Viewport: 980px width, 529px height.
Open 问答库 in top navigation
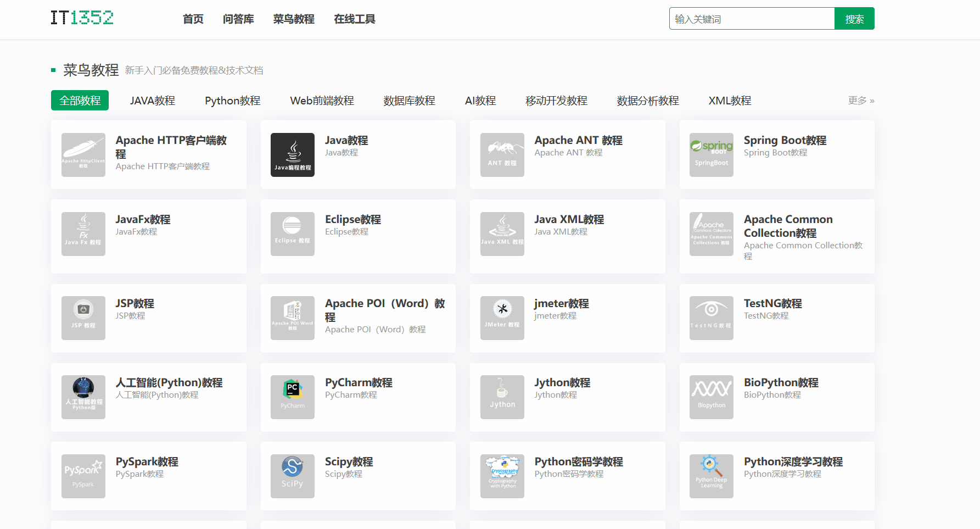click(x=238, y=19)
